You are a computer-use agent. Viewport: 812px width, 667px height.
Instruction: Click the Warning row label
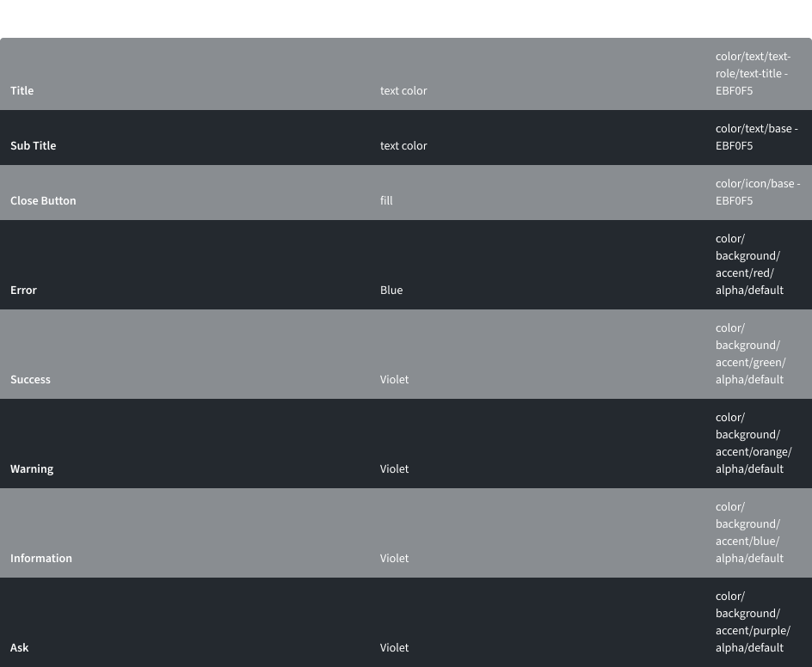(32, 468)
